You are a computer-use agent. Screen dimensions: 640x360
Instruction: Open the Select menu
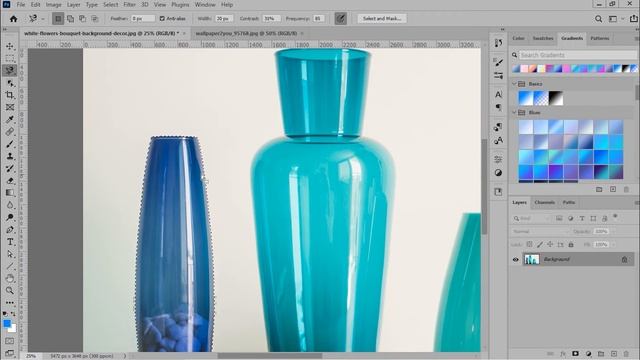pyautogui.click(x=110, y=4)
